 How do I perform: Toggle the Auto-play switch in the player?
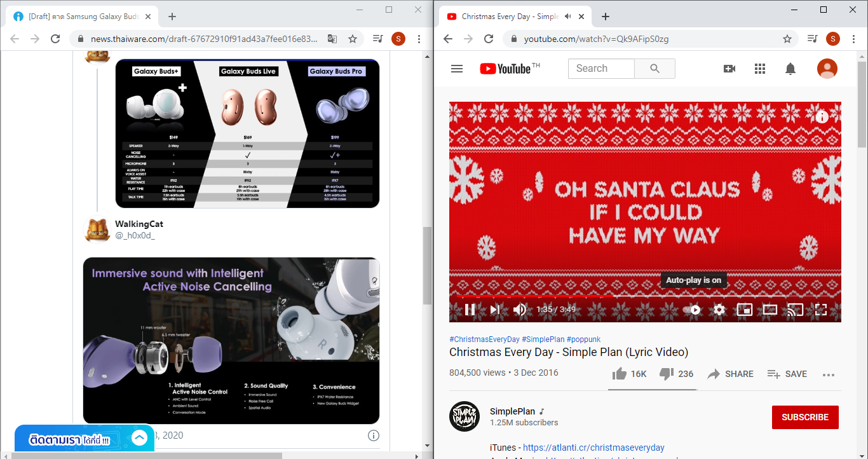click(693, 310)
